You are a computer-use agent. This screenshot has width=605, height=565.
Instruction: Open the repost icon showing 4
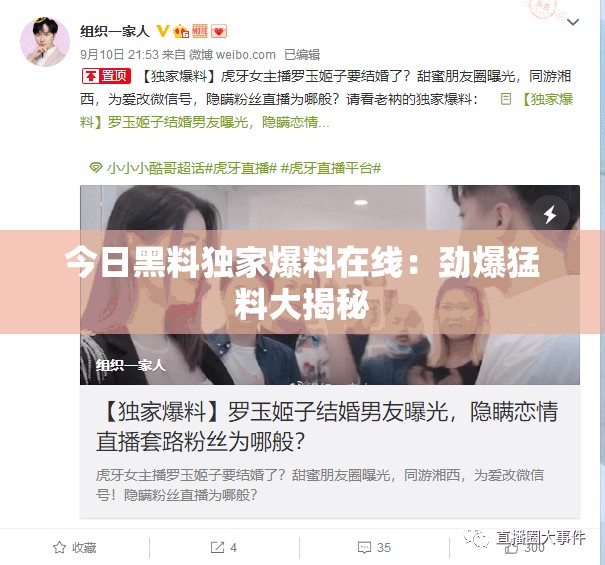point(224,547)
